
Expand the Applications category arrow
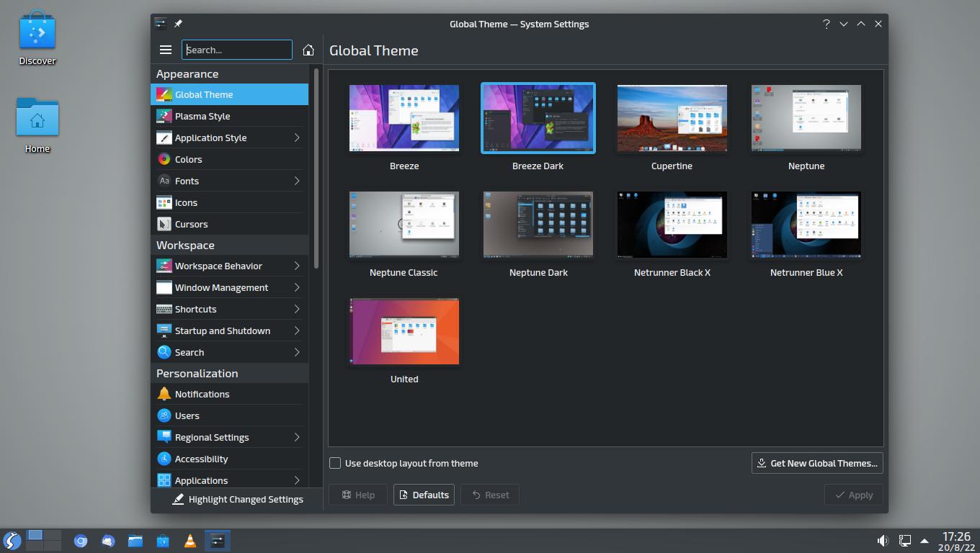pyautogui.click(x=297, y=480)
